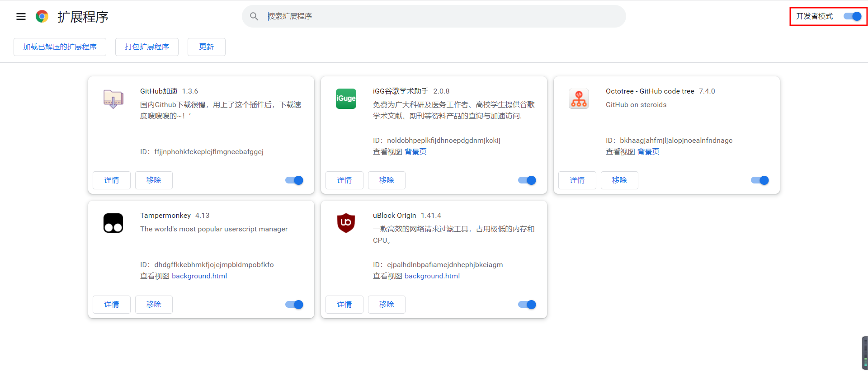The height and width of the screenshot is (376, 868).
Task: Click 'The world's most popular userscript manager' text
Action: tap(214, 229)
